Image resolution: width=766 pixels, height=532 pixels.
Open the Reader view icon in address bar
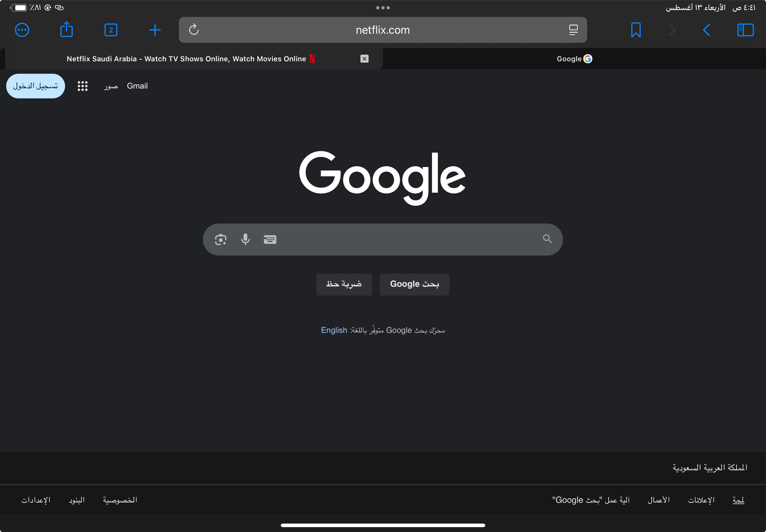point(573,30)
